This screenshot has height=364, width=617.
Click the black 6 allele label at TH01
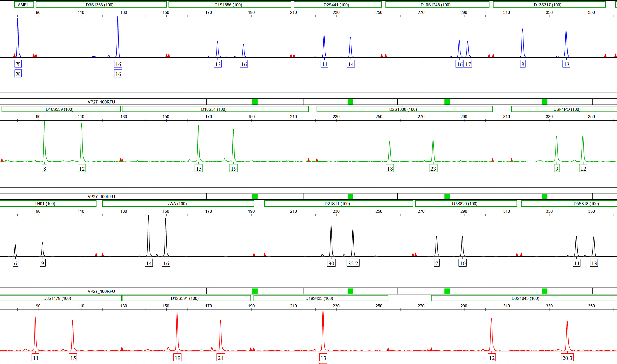point(16,263)
